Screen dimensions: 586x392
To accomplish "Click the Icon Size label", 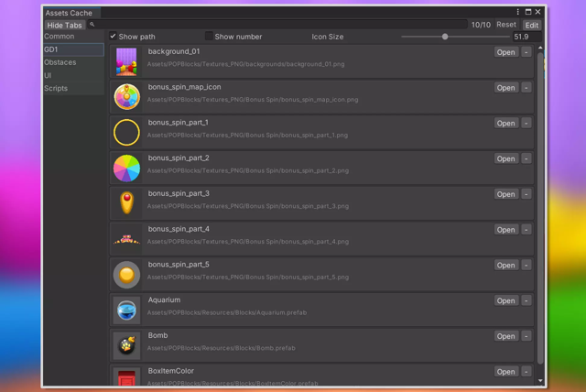I will tap(328, 37).
